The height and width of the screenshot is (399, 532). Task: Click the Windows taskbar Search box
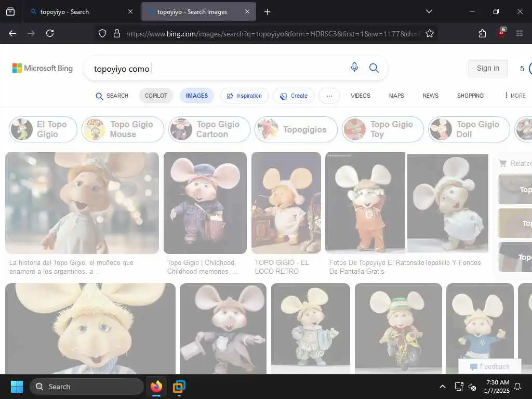(87, 387)
